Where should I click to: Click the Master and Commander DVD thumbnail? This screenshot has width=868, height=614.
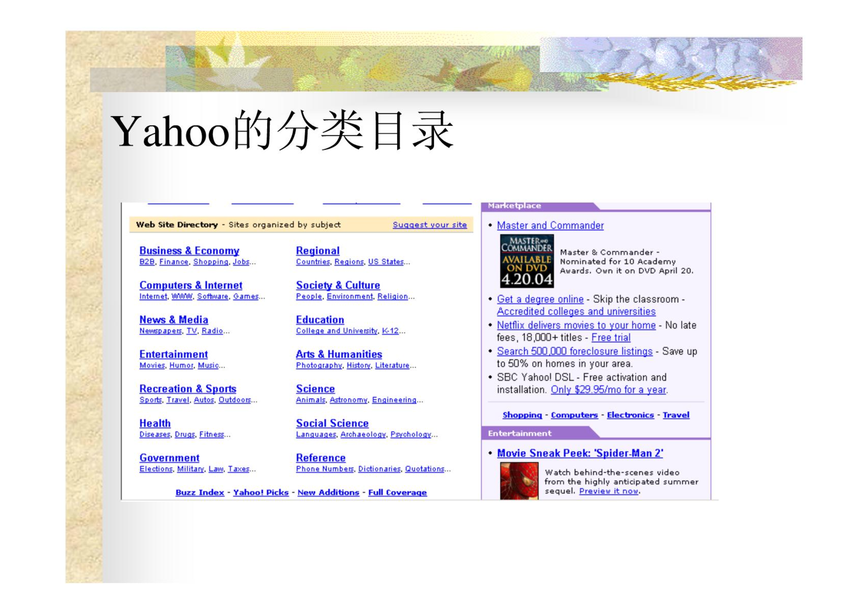(x=527, y=261)
